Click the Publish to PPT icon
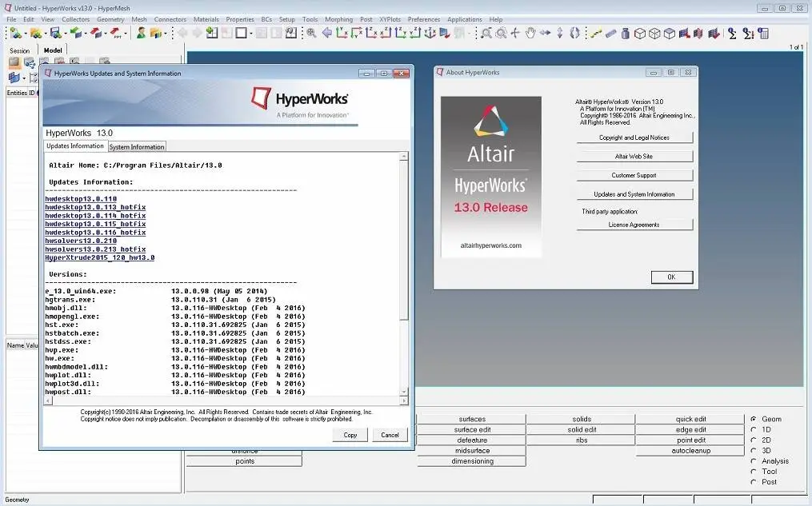Screen dimensions: 812x506 click(x=116, y=33)
